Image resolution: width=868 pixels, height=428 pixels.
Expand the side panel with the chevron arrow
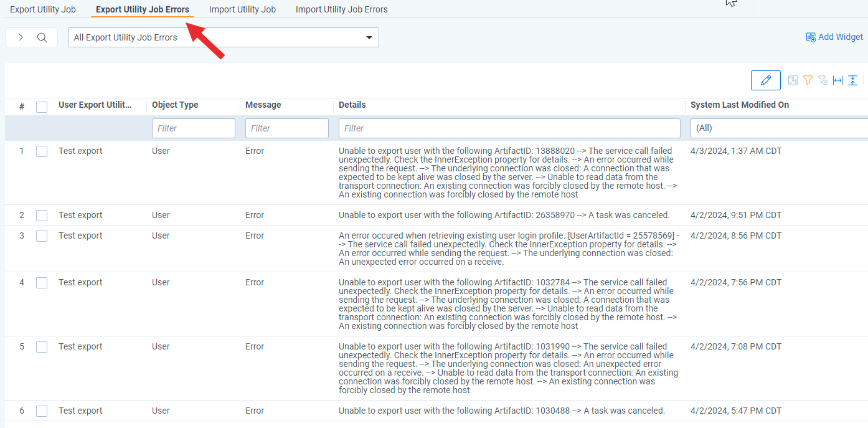click(x=21, y=37)
